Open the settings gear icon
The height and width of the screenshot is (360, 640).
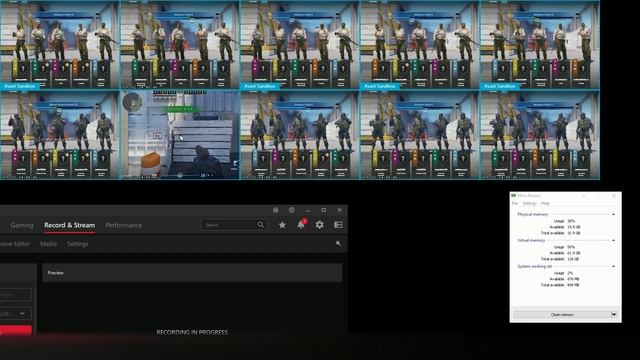tap(320, 225)
